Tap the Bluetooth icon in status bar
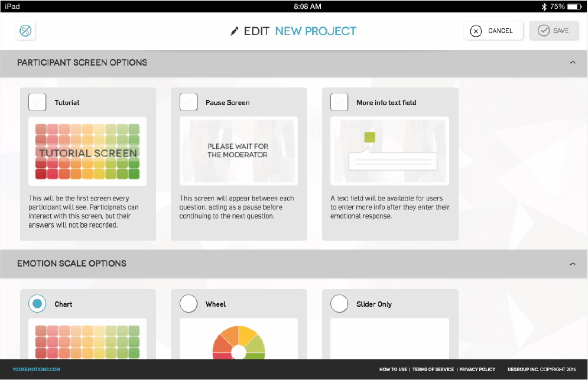This screenshot has width=588, height=380. [544, 7]
